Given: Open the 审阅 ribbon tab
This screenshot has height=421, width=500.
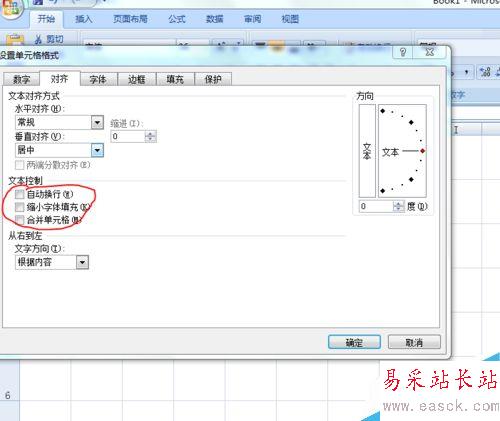Looking at the screenshot, I should pyautogui.click(x=252, y=19).
